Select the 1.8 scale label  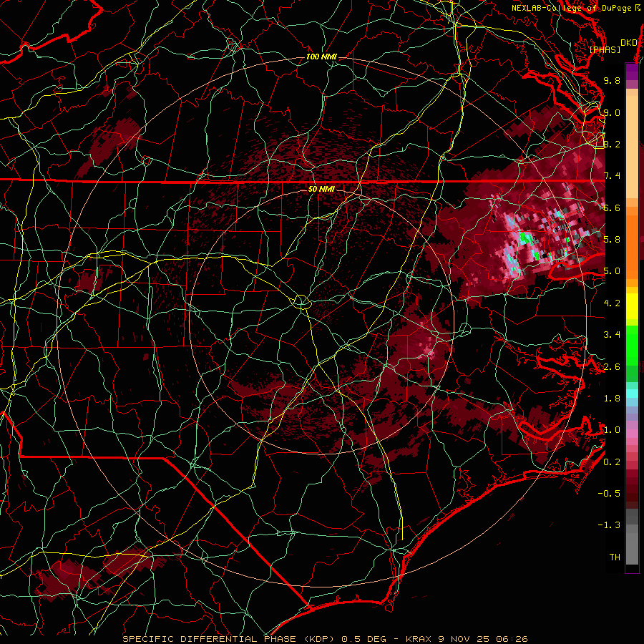612,399
